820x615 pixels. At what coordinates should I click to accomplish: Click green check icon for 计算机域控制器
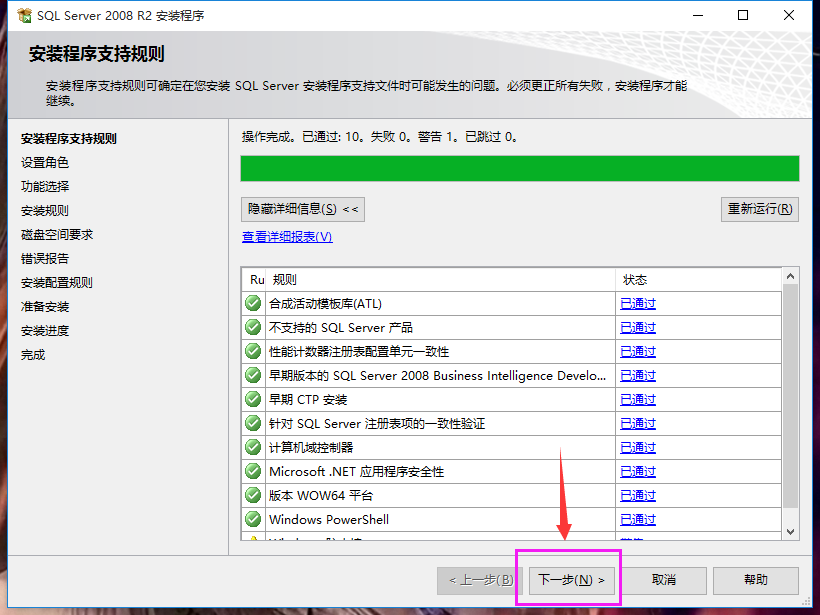[253, 447]
